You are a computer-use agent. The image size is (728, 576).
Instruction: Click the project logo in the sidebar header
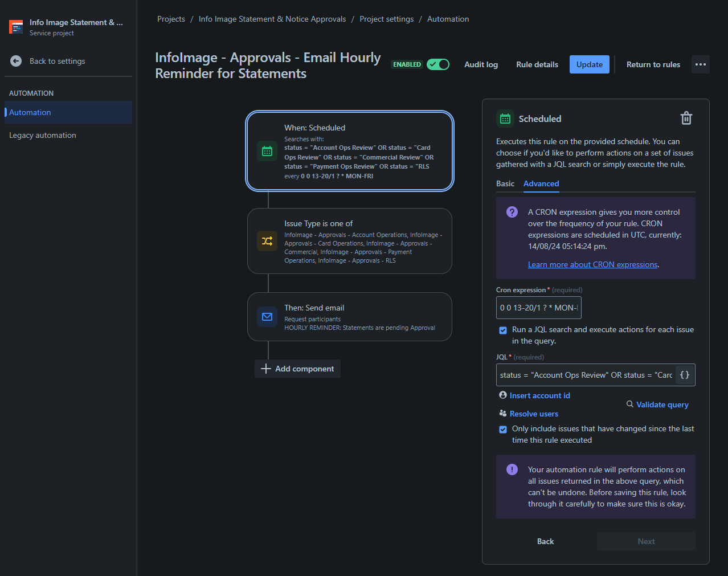point(16,27)
